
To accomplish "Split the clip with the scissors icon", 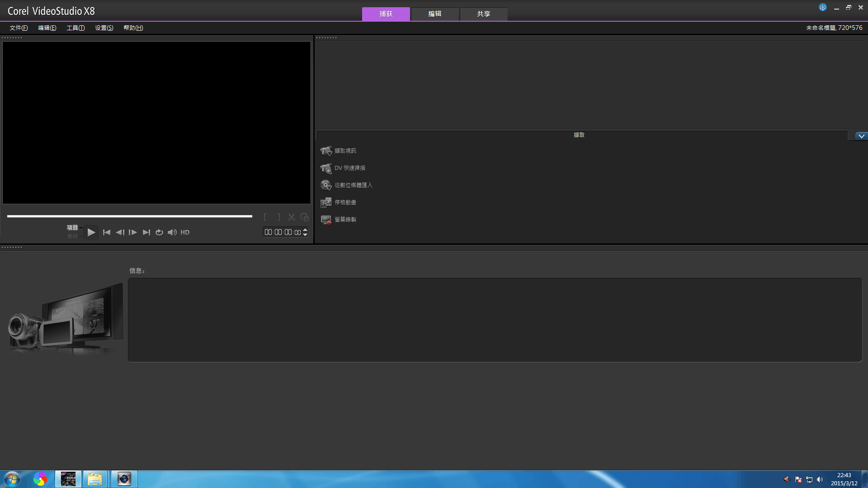I will [292, 217].
